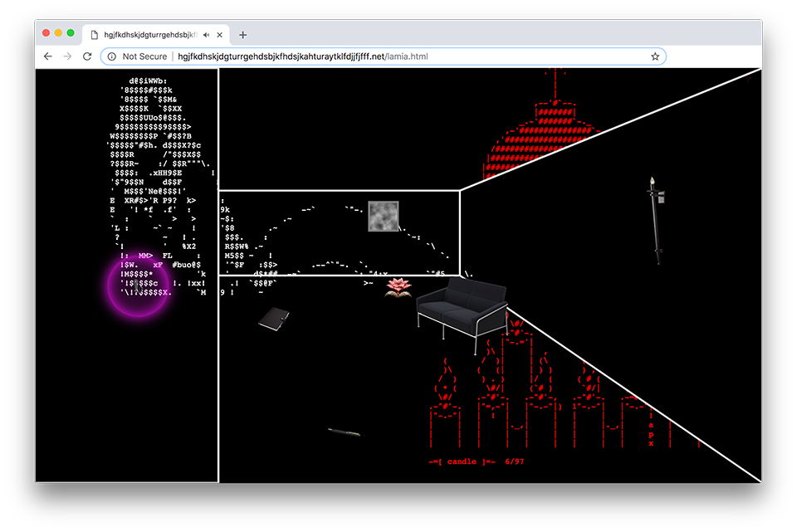Bookmark this page with the star icon
Viewport: 797px width, 532px height.
654,56
